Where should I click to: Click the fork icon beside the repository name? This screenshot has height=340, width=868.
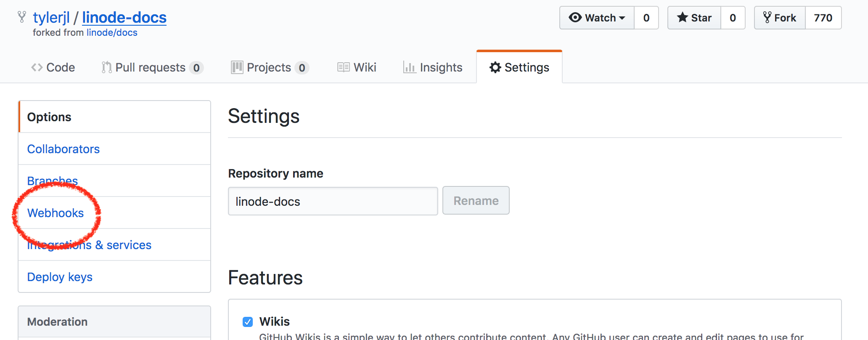point(22,17)
